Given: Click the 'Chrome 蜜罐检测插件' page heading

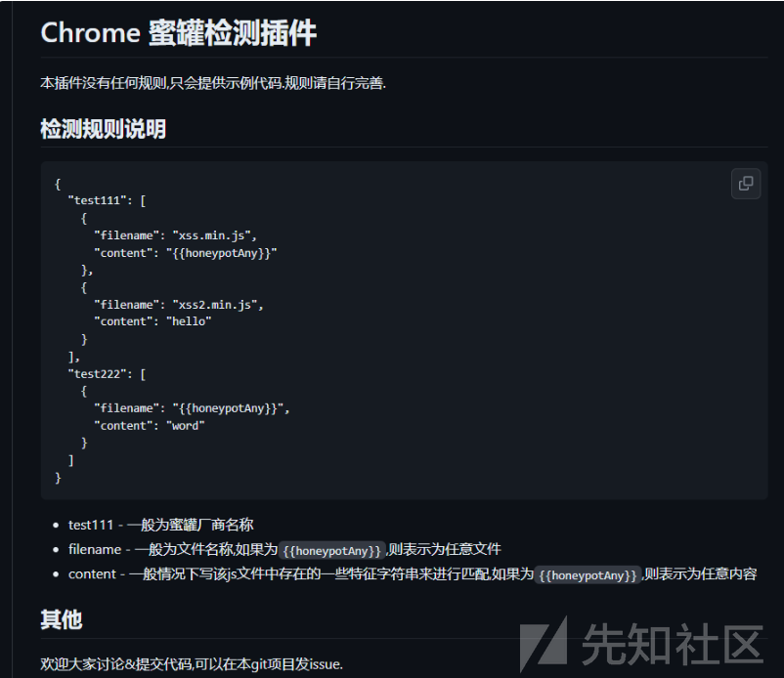Looking at the screenshot, I should [179, 33].
